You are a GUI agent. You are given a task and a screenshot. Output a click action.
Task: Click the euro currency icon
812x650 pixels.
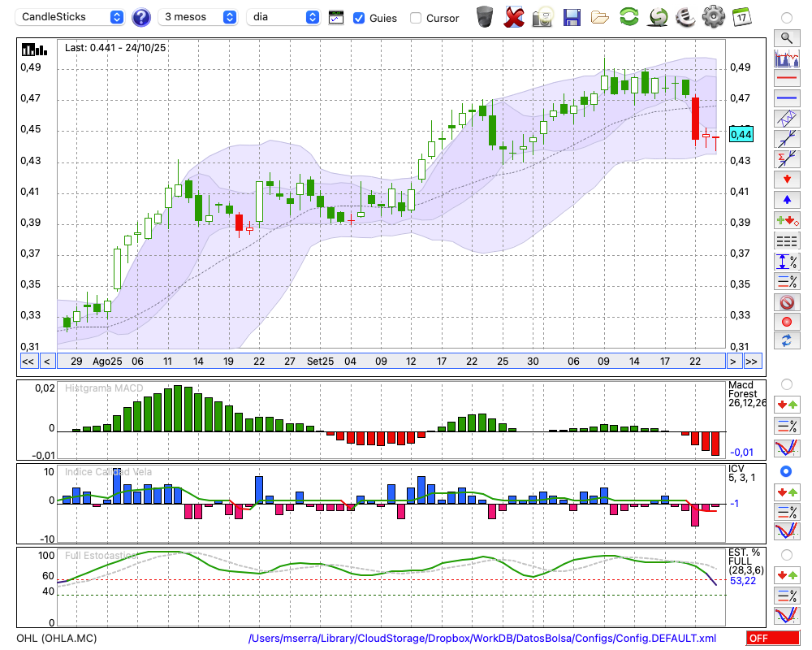pyautogui.click(x=685, y=17)
